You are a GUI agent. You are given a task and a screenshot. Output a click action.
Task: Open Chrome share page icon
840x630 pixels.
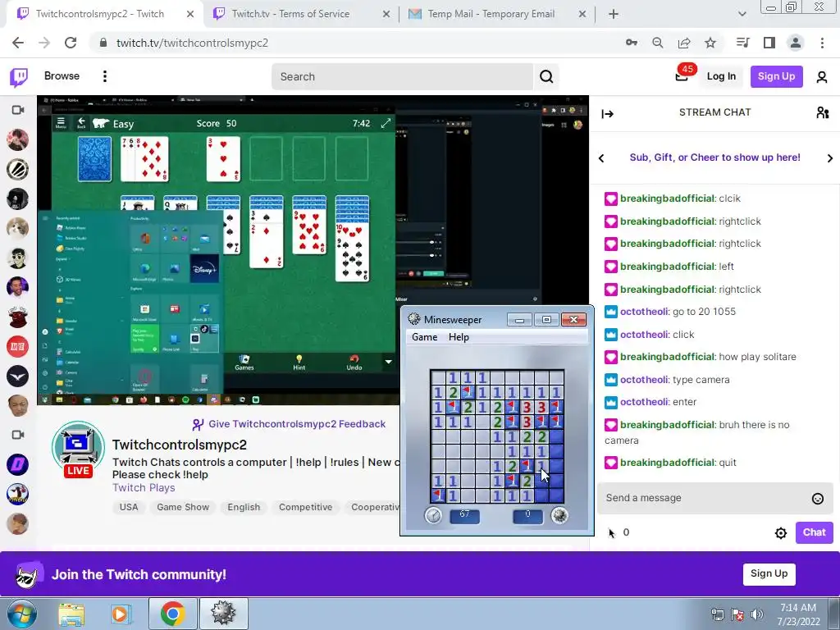tap(684, 43)
